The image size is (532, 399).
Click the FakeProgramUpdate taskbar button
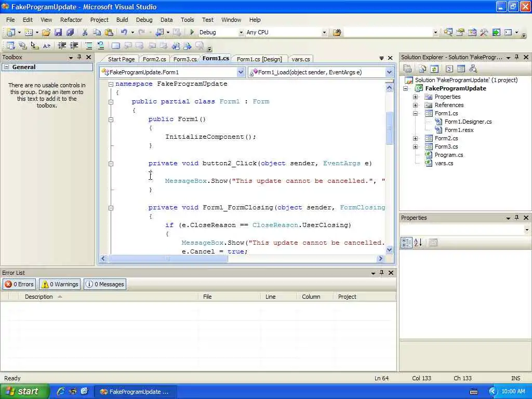(x=135, y=392)
